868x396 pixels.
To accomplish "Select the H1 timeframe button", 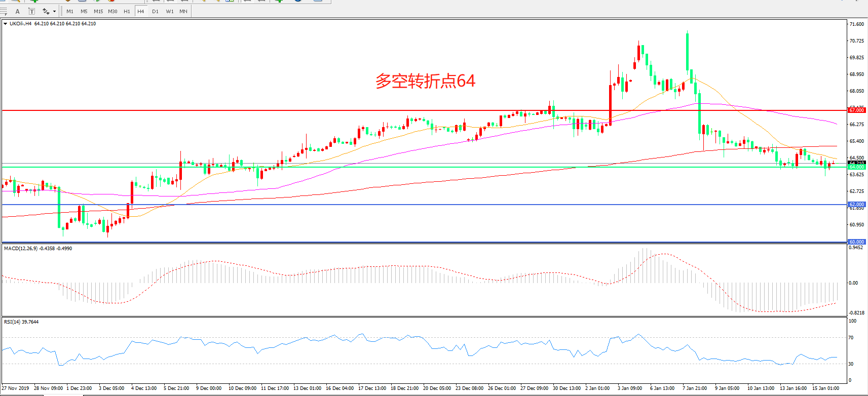I will point(127,11).
